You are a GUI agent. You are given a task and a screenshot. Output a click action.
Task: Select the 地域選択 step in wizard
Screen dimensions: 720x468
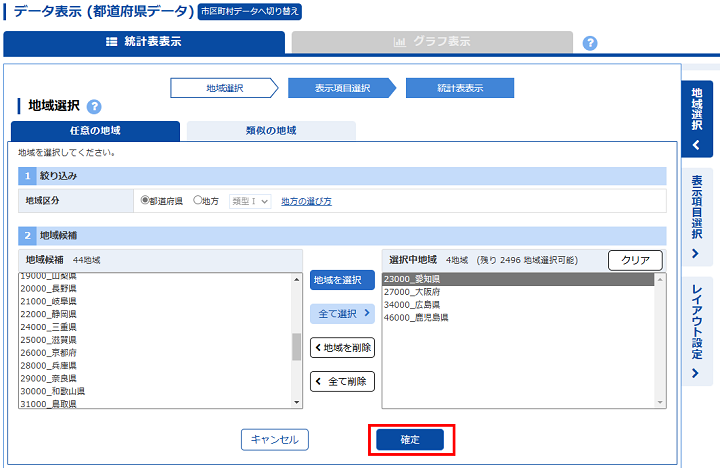(x=225, y=88)
